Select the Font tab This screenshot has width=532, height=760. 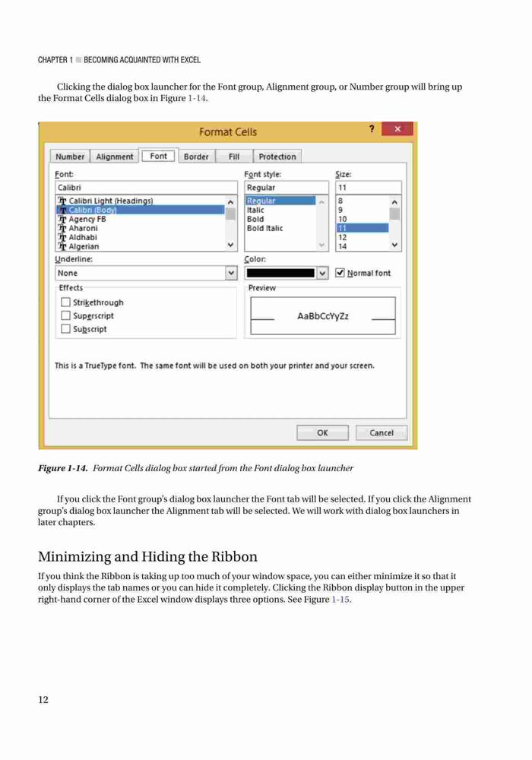click(158, 156)
